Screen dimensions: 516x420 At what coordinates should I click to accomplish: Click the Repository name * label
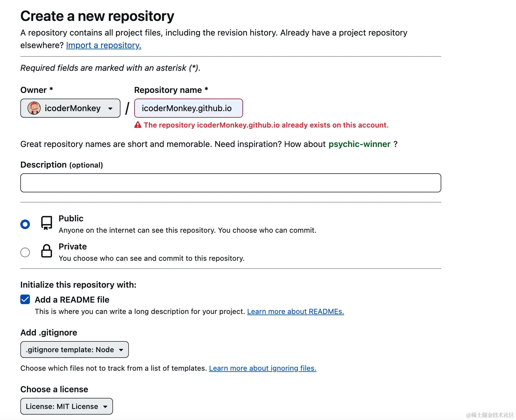pos(171,90)
